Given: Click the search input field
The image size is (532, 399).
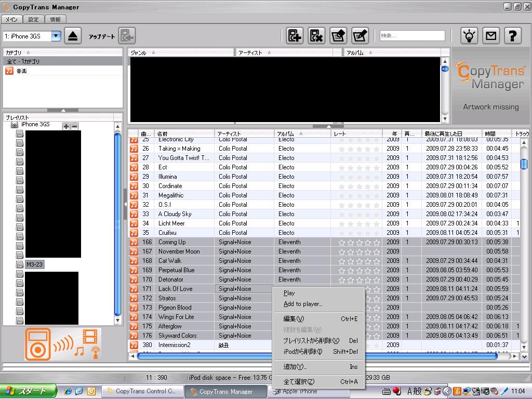Looking at the screenshot, I should pos(412,36).
